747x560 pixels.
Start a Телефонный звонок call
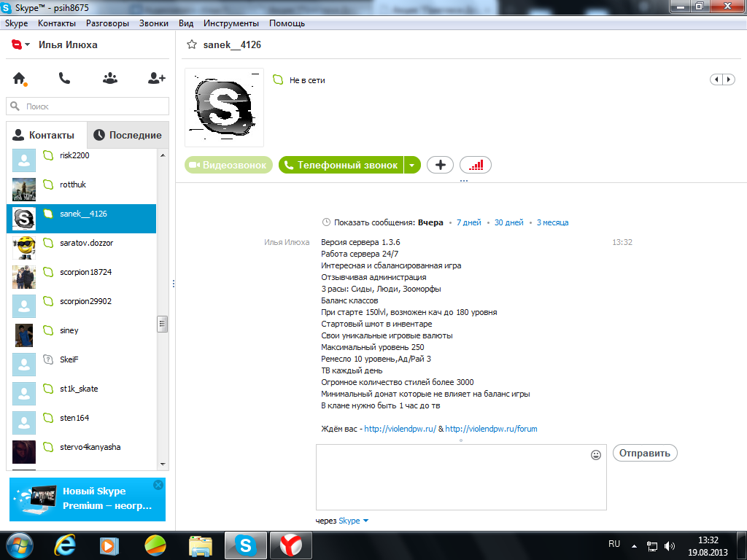[x=341, y=165]
